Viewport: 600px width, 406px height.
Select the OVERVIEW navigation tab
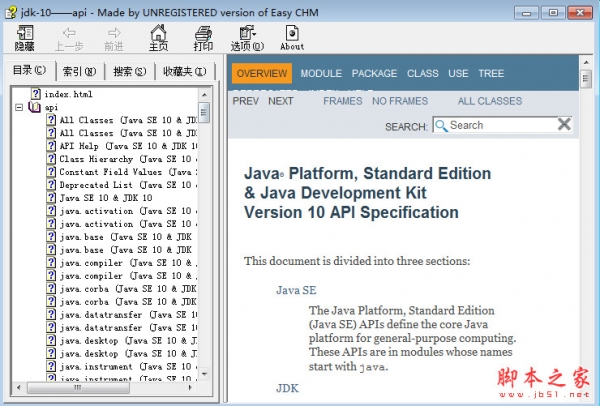click(262, 73)
